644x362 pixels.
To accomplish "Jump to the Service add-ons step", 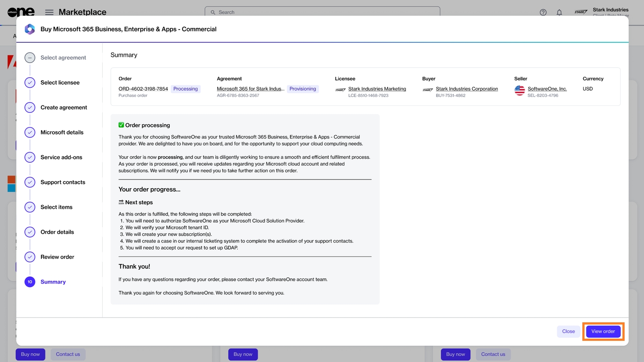I will (x=61, y=157).
